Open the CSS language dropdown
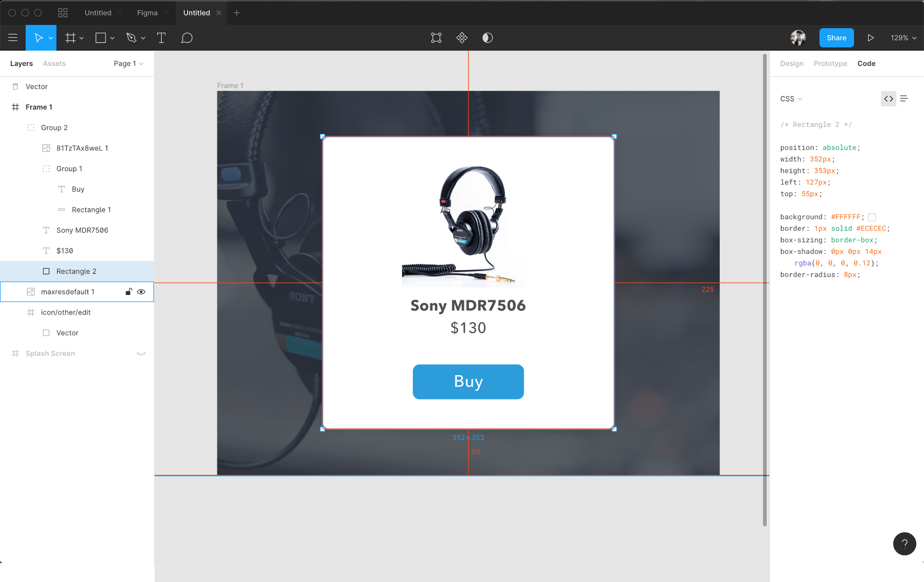924x582 pixels. coord(791,99)
